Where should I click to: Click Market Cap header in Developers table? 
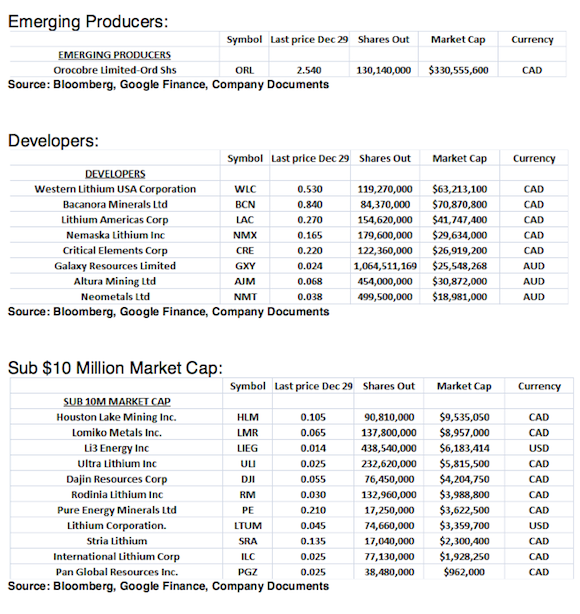[459, 159]
